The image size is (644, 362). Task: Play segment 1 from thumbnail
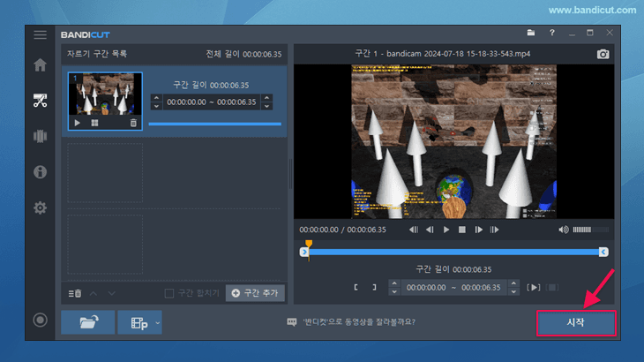[78, 123]
